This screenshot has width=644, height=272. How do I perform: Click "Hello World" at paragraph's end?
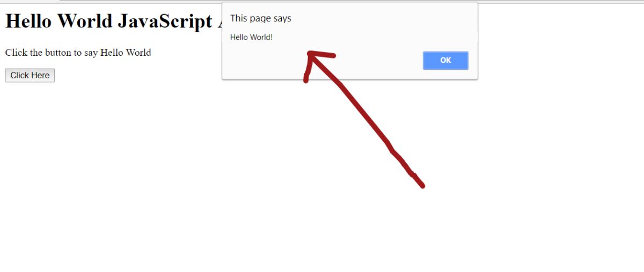click(x=126, y=53)
